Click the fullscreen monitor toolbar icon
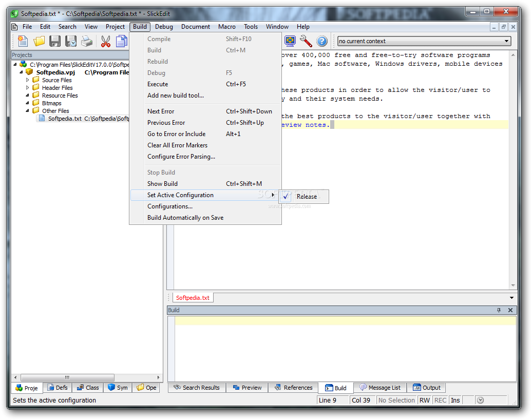 (x=290, y=41)
